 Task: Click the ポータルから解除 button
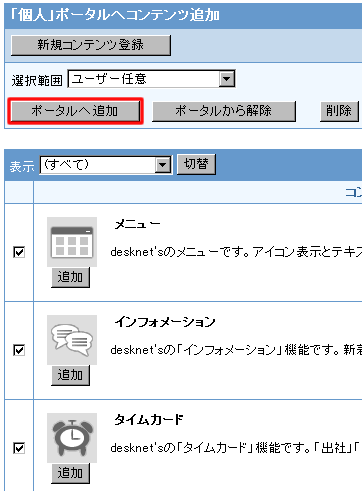[x=224, y=111]
